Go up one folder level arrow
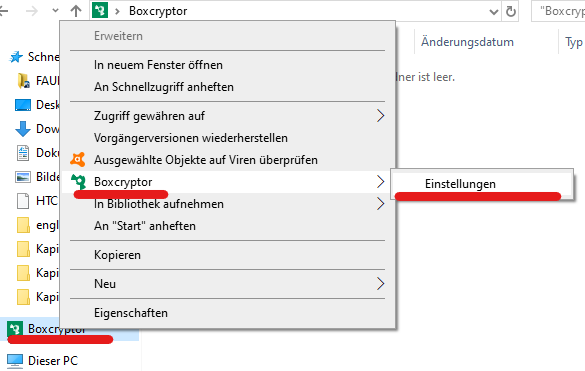This screenshot has height=371, width=585. pyautogui.click(x=76, y=11)
